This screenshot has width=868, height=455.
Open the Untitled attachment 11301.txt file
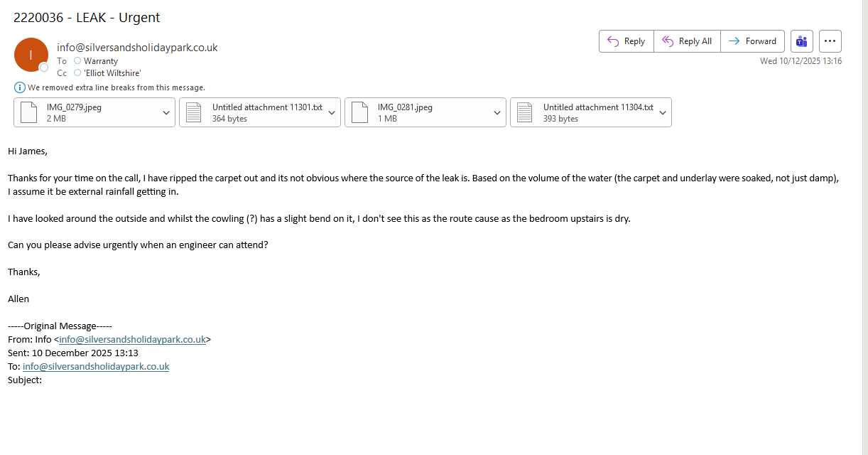(251, 112)
